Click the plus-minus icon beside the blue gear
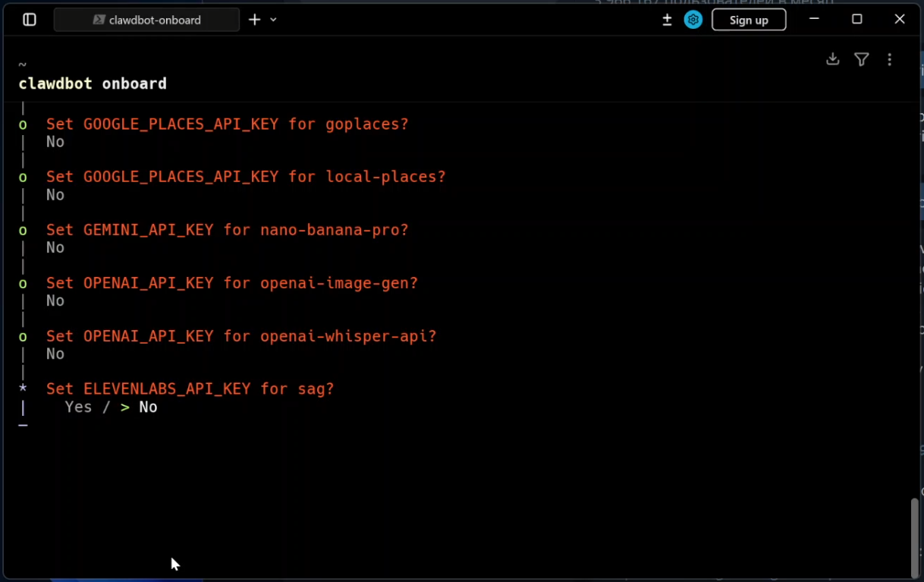924x582 pixels. tap(668, 20)
